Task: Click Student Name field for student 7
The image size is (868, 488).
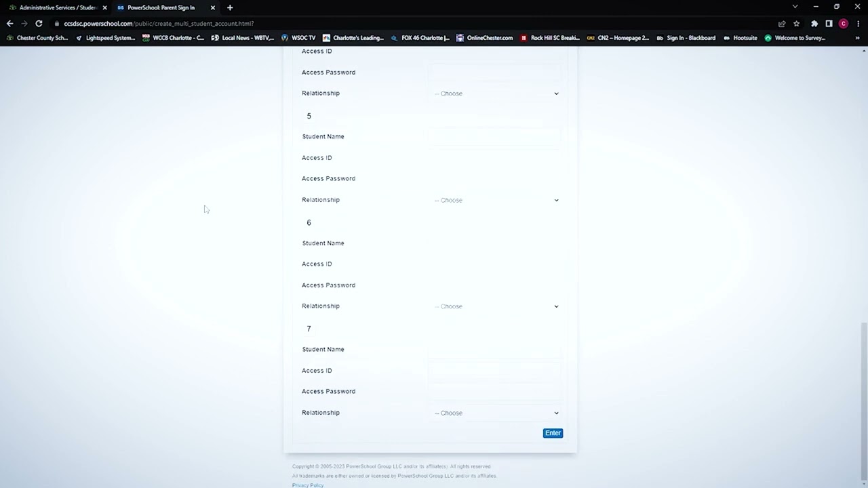Action: tap(496, 350)
